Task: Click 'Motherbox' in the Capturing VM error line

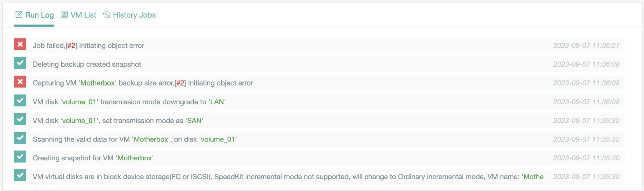Action: [98, 83]
